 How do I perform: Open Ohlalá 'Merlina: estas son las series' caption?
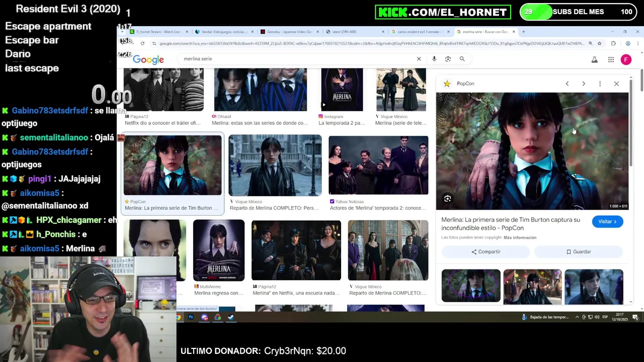pyautogui.click(x=260, y=123)
